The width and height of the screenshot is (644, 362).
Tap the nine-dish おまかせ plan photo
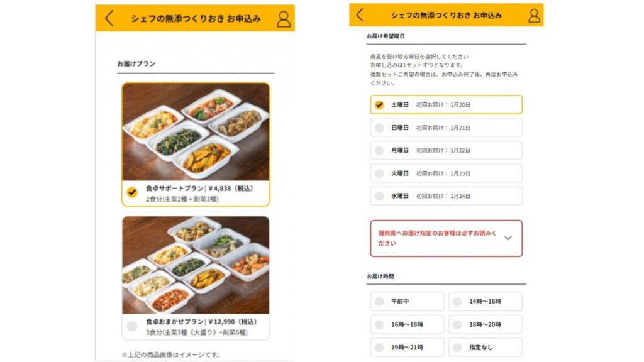196,265
